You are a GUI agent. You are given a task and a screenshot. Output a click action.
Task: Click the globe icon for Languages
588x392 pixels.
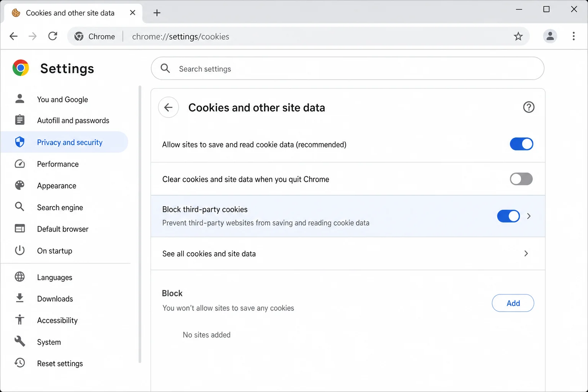(20, 277)
